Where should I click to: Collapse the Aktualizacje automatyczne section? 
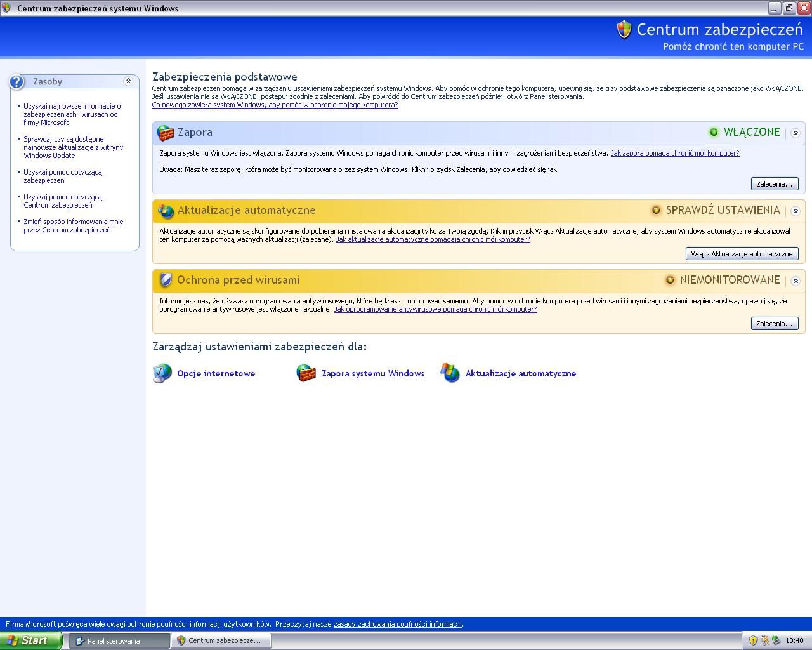tap(796, 211)
